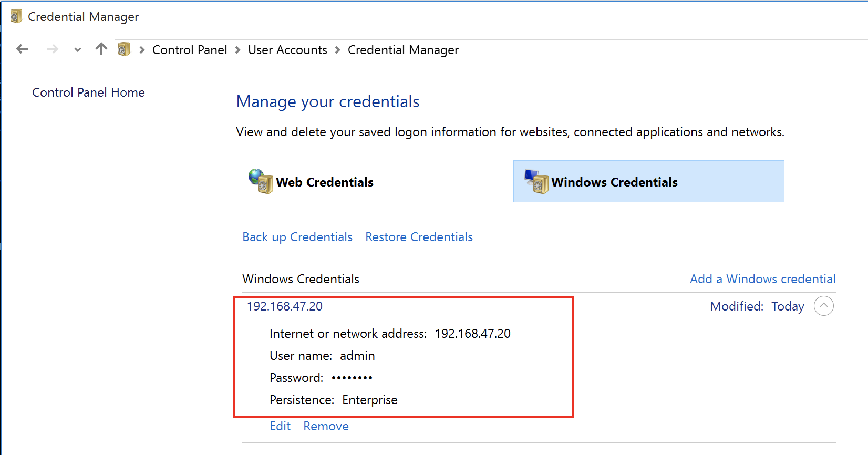Click the Credential Manager title bar icon
Viewport: 868px width, 455px height.
16,16
